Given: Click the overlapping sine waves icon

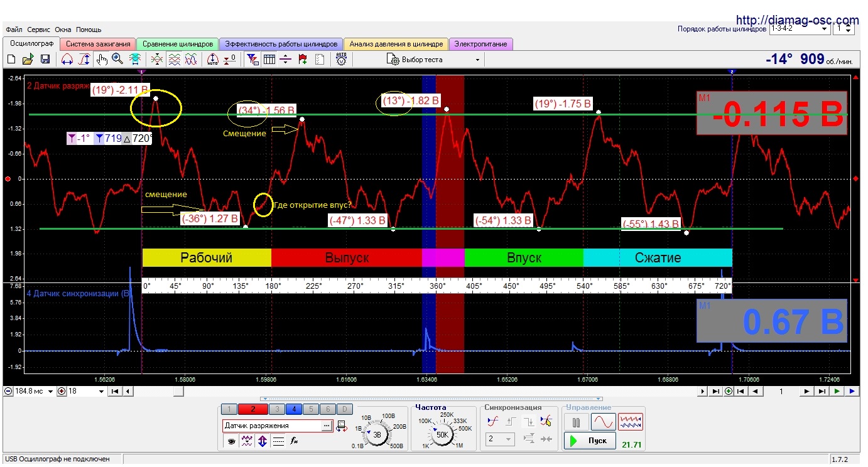Looking at the screenshot, I should (191, 60).
